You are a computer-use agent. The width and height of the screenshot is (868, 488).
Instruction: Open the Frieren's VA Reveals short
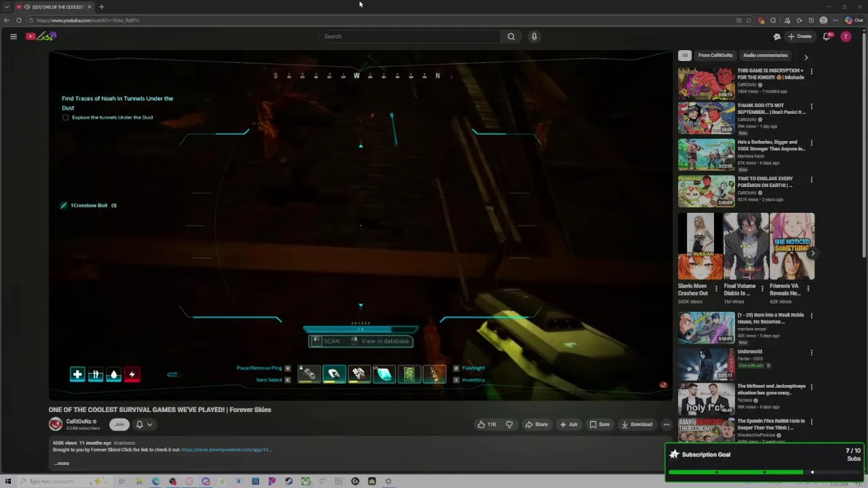click(x=792, y=247)
